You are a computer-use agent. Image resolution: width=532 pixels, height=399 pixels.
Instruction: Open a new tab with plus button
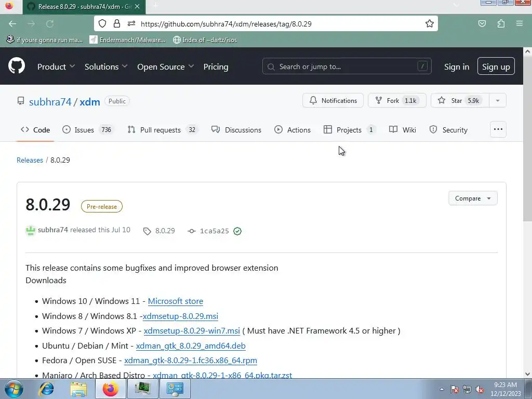(155, 6)
